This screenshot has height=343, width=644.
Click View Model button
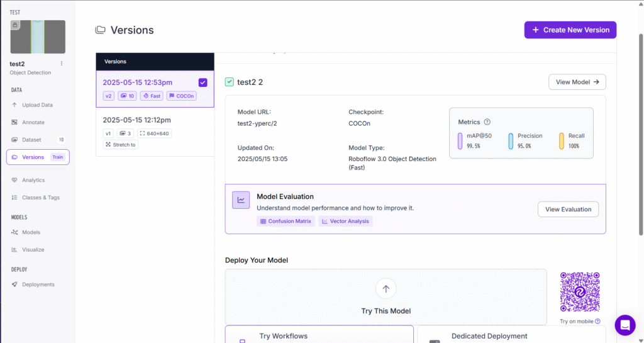tap(577, 82)
